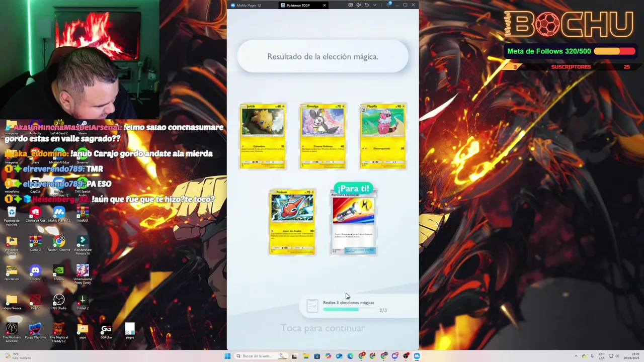Open NVIDIA desktop shortcut
Viewport: 644px width, 362px height.
coord(59,274)
